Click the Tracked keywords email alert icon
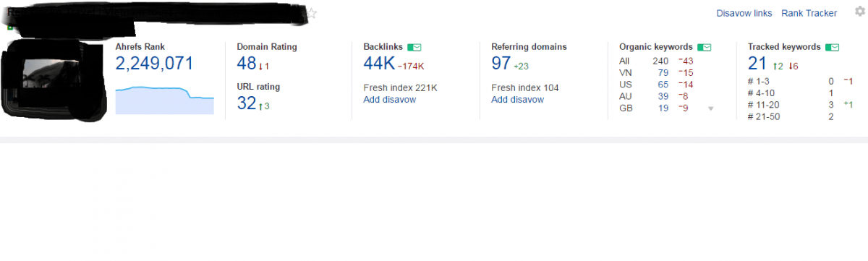Image resolution: width=868 pixels, height=261 pixels. (832, 47)
